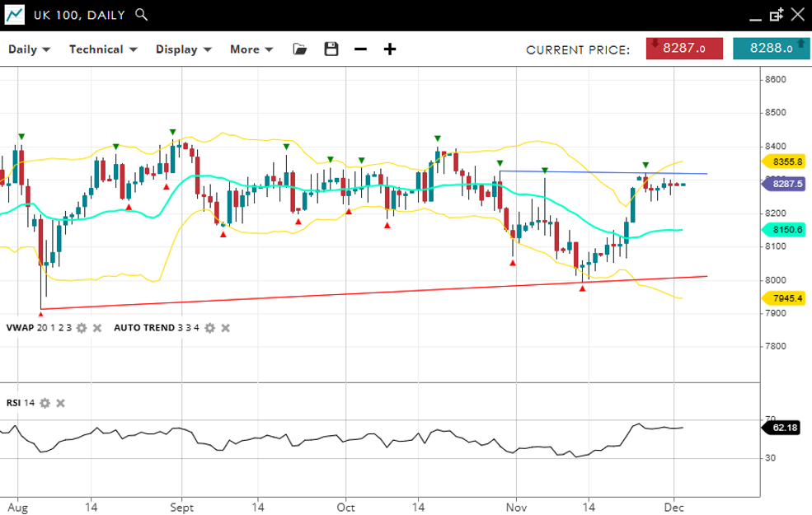Image resolution: width=812 pixels, height=515 pixels.
Task: Save the chart with the floppy disk icon
Action: (331, 49)
